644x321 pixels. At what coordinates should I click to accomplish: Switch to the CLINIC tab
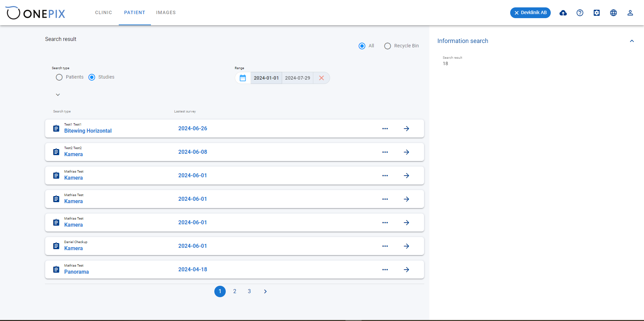click(x=104, y=12)
